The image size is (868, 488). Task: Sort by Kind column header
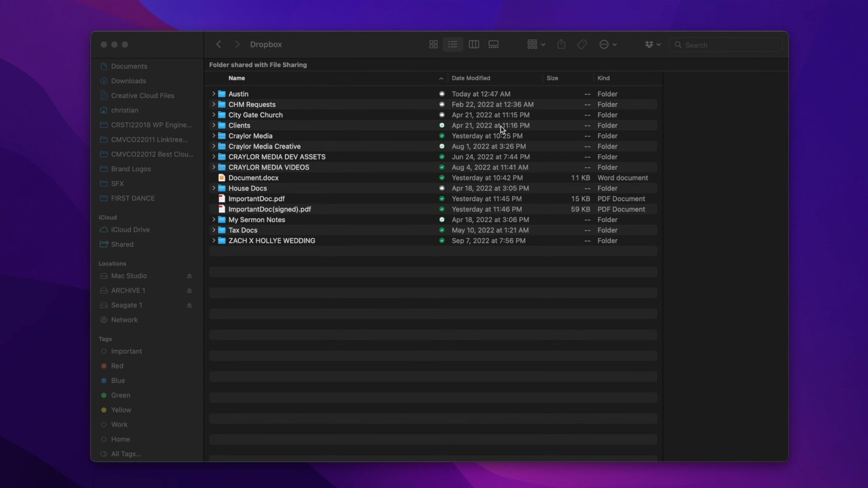(x=603, y=78)
